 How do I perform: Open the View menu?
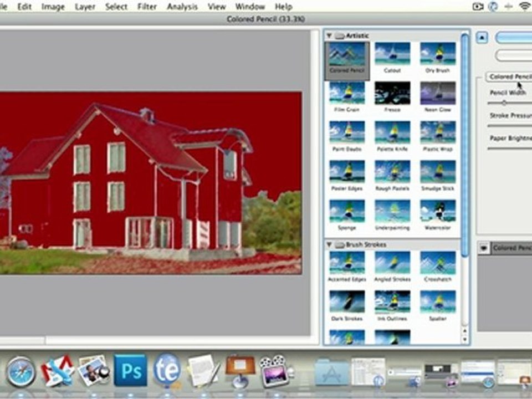click(217, 7)
